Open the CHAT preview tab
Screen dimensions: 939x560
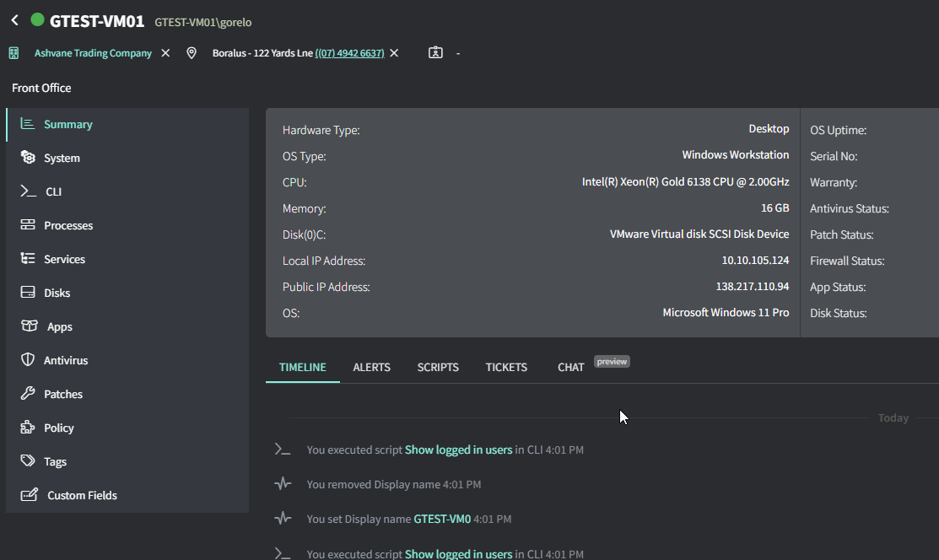pyautogui.click(x=571, y=368)
